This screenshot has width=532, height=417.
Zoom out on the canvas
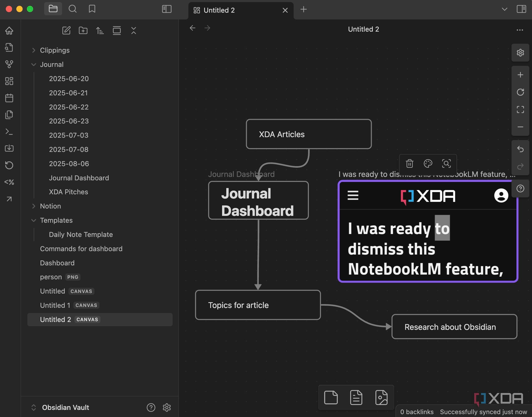[520, 127]
